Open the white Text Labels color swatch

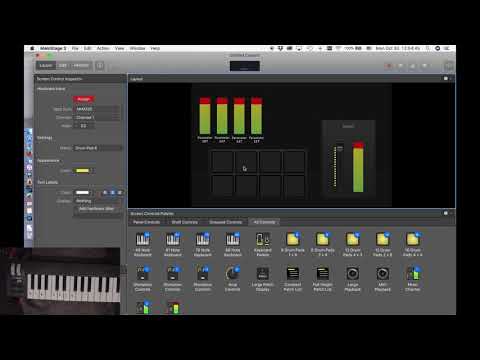point(83,193)
